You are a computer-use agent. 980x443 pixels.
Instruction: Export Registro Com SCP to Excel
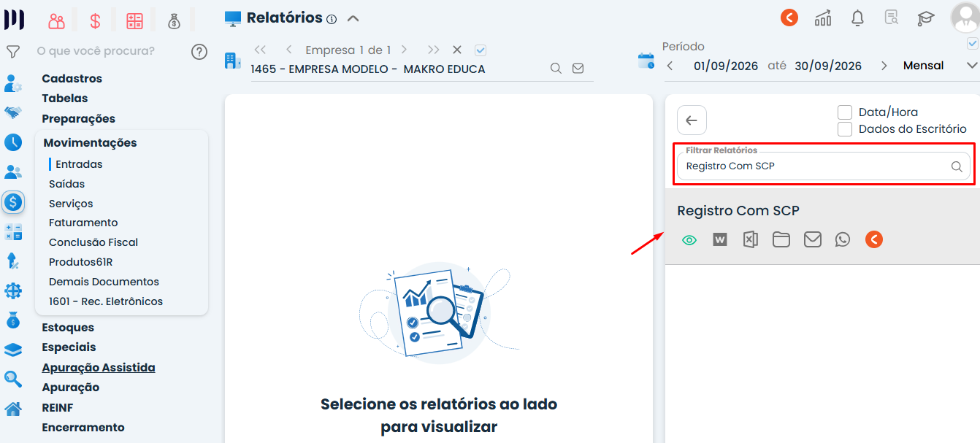[x=750, y=239]
